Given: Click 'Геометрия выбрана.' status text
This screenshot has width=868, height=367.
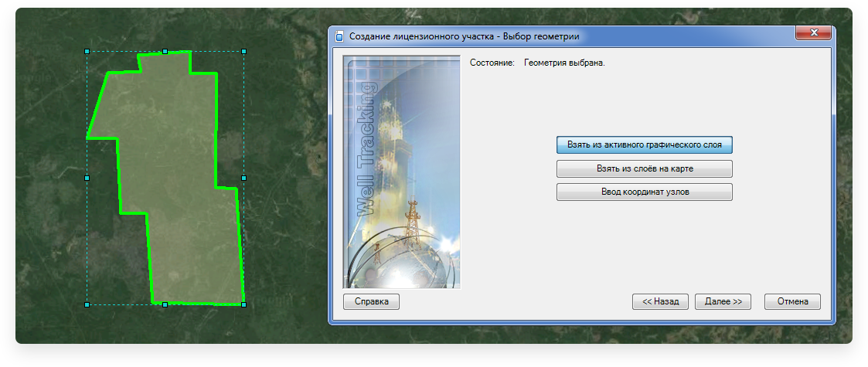Looking at the screenshot, I should click(564, 63).
